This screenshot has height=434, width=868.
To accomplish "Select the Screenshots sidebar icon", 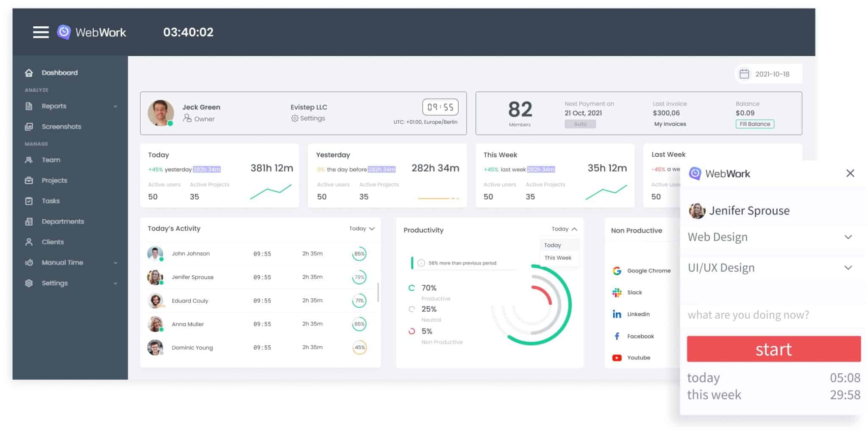I will tap(29, 126).
